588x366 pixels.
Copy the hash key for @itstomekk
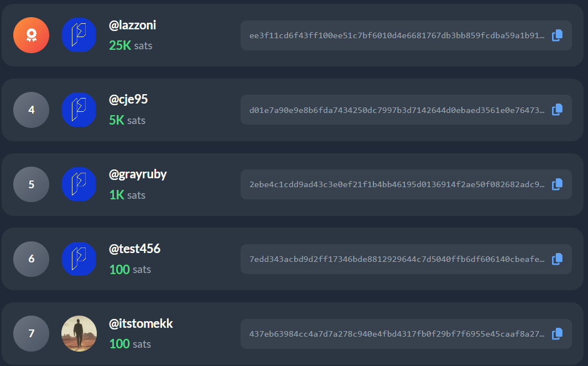(x=557, y=333)
